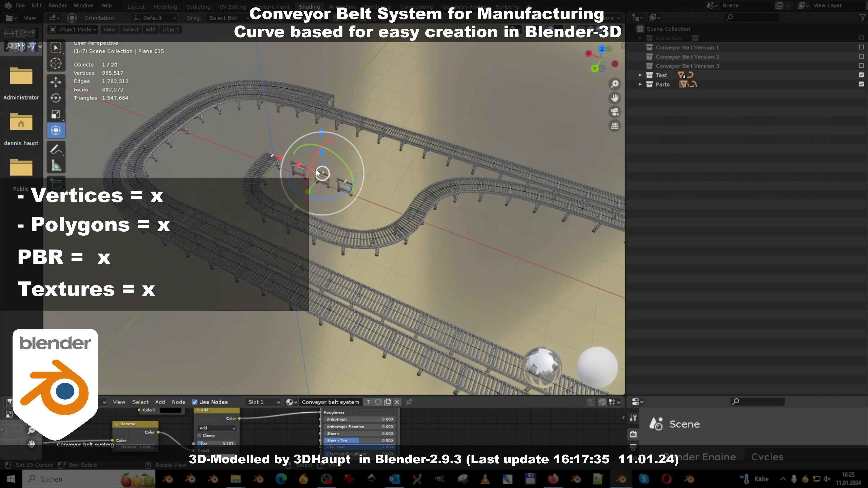This screenshot has height=488, width=868.
Task: Toggle exclude checkbox for Test collection
Action: click(861, 75)
